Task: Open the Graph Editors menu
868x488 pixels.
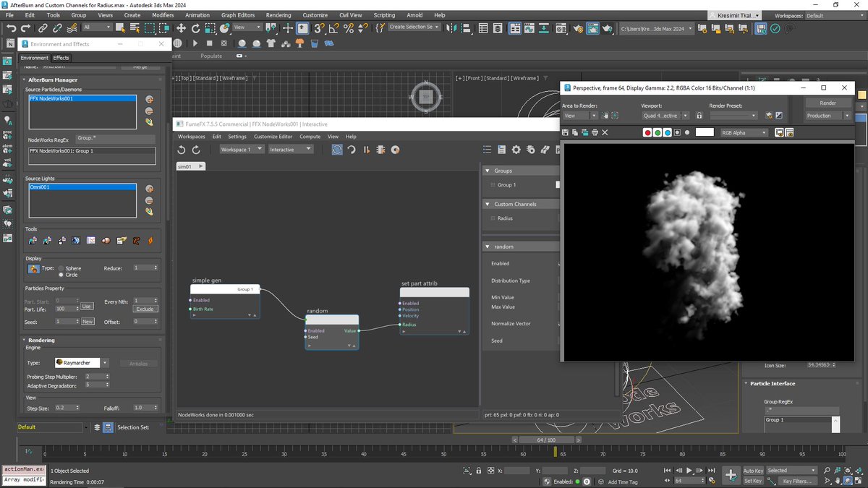Action: [238, 14]
